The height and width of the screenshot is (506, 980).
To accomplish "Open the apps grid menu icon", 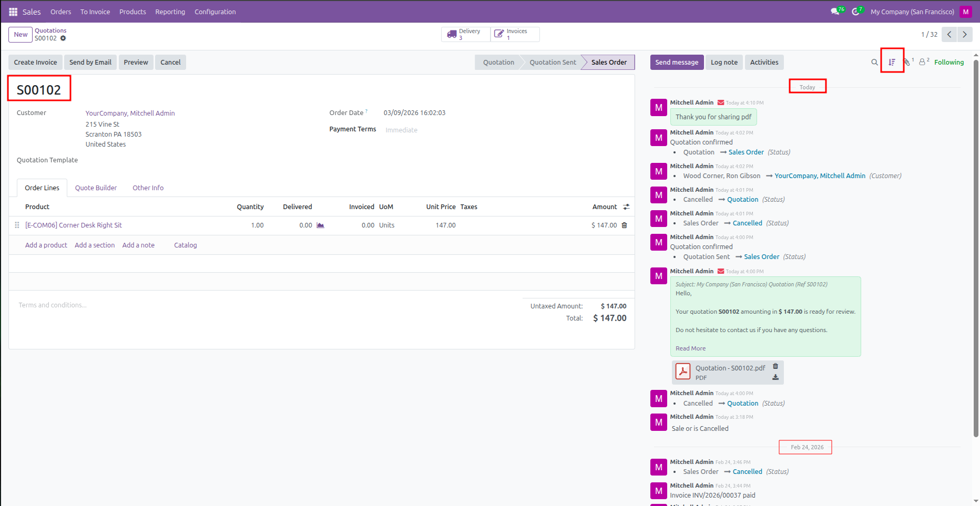I will pyautogui.click(x=13, y=12).
